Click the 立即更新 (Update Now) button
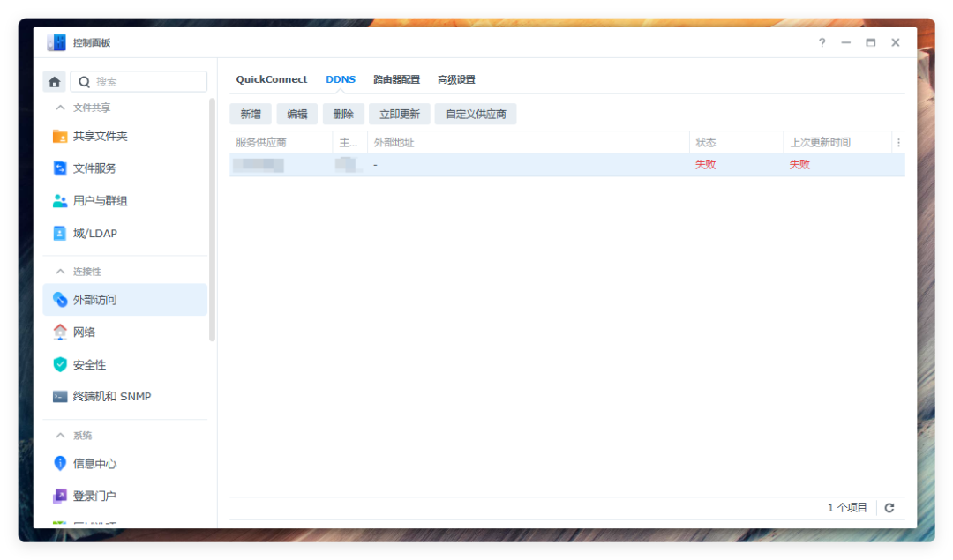953x560 pixels. (400, 114)
